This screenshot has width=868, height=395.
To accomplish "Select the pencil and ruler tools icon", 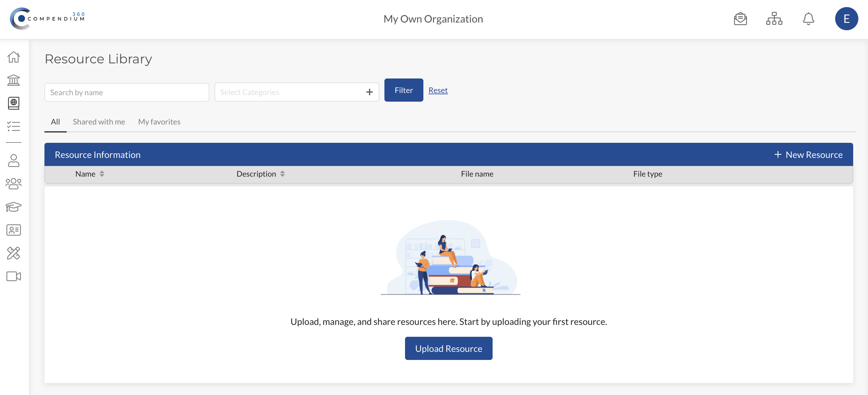I will point(13,253).
